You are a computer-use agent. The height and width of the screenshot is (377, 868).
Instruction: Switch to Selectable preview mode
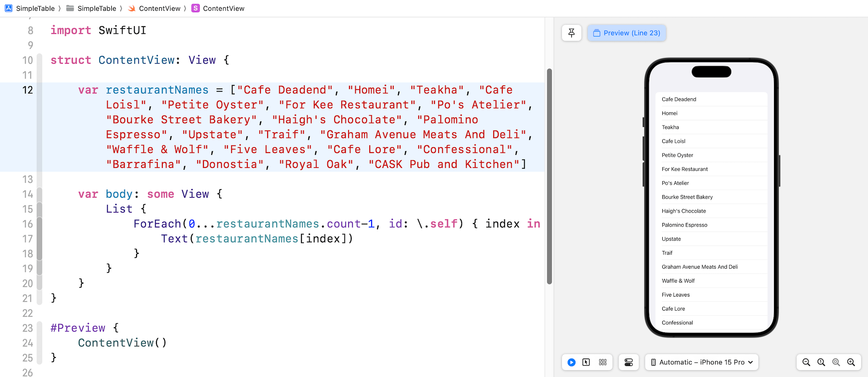(x=586, y=362)
